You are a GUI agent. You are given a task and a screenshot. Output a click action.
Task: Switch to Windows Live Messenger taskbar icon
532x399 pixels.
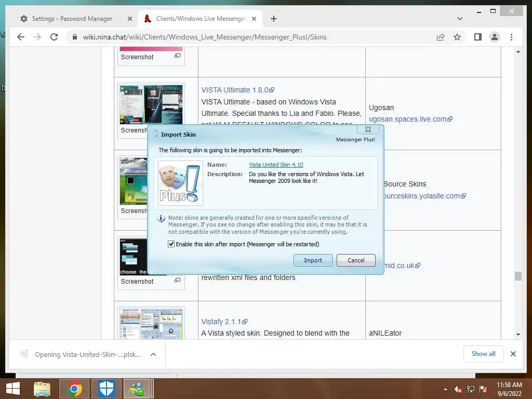[x=137, y=389]
